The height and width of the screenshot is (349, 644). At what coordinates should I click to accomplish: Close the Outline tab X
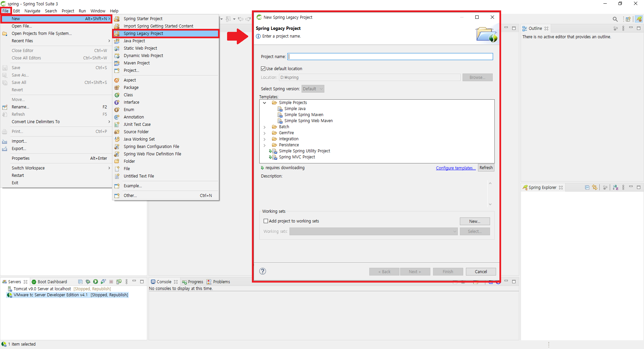(x=546, y=29)
